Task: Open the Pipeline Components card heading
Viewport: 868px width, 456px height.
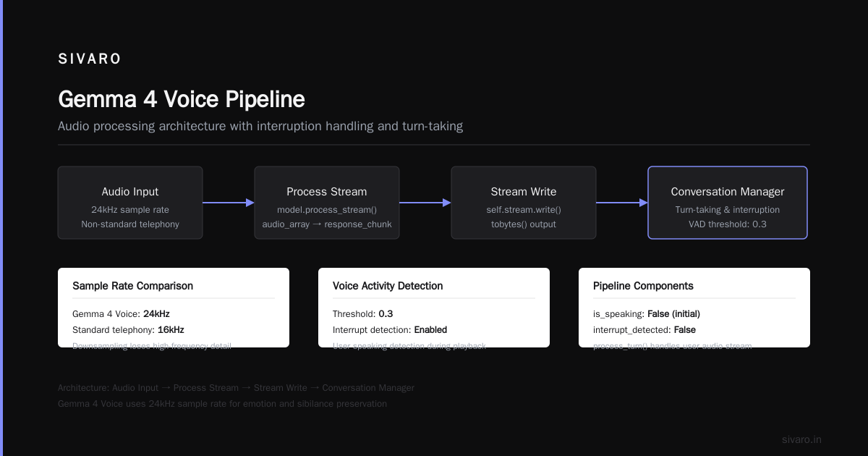Action: 643,286
